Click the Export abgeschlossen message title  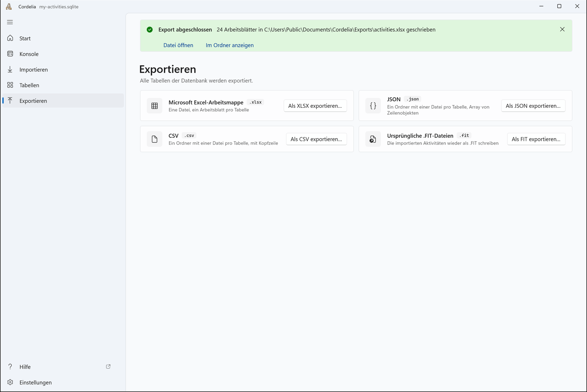point(185,30)
